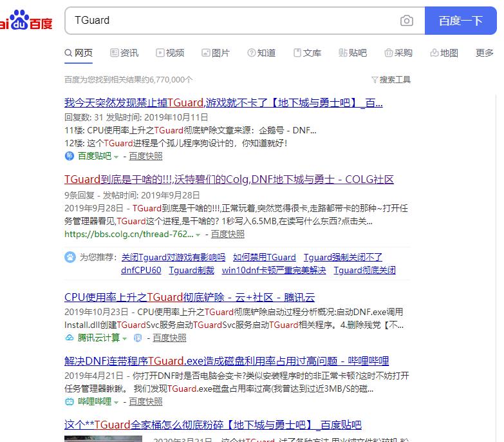Expand dropdown arrow beside bbs.colg.cn URL
Image resolution: width=504 pixels, height=442 pixels.
(198, 235)
